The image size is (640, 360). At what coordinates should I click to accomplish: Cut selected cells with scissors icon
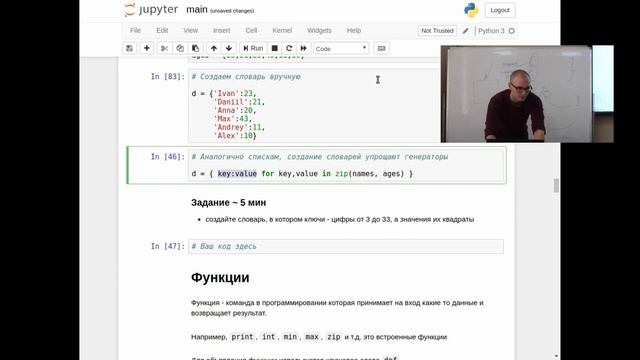[164, 48]
